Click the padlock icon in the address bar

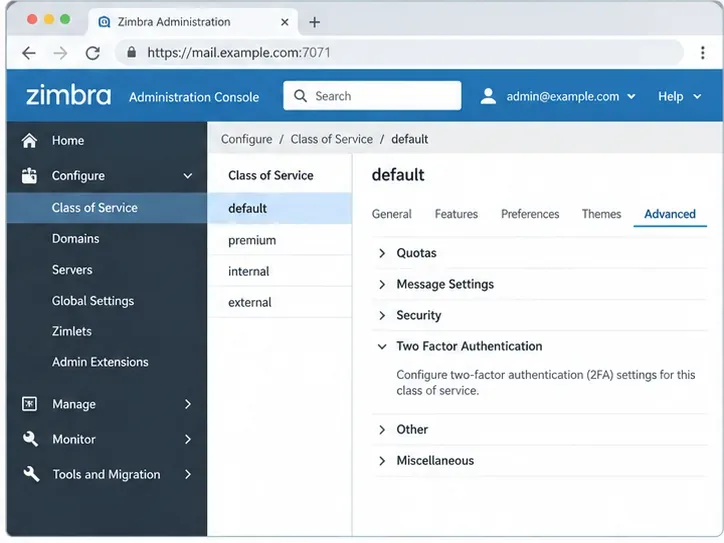(x=132, y=52)
